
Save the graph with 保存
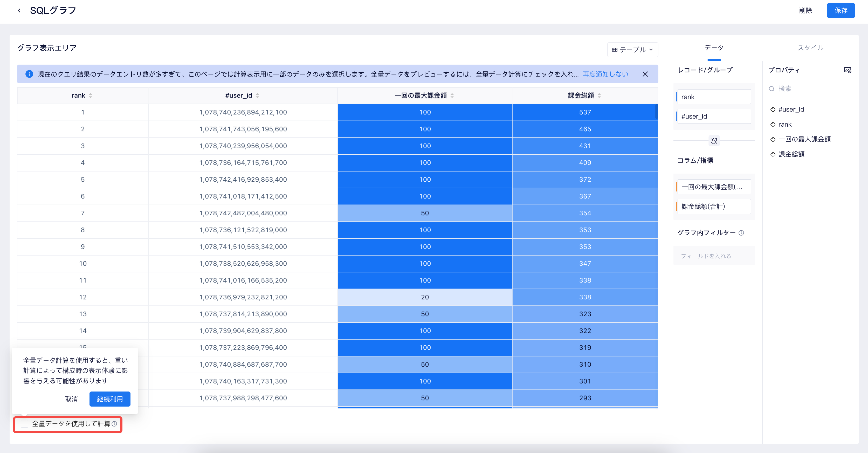(841, 10)
